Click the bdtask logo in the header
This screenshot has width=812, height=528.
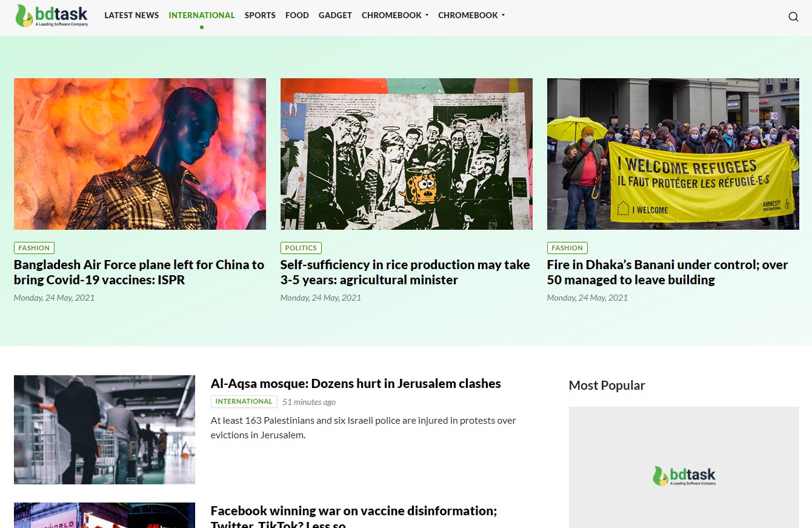tap(52, 16)
